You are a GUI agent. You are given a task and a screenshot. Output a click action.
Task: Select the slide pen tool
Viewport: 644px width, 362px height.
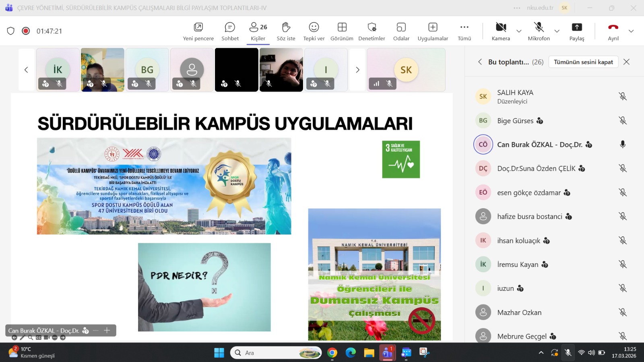pos(23,338)
